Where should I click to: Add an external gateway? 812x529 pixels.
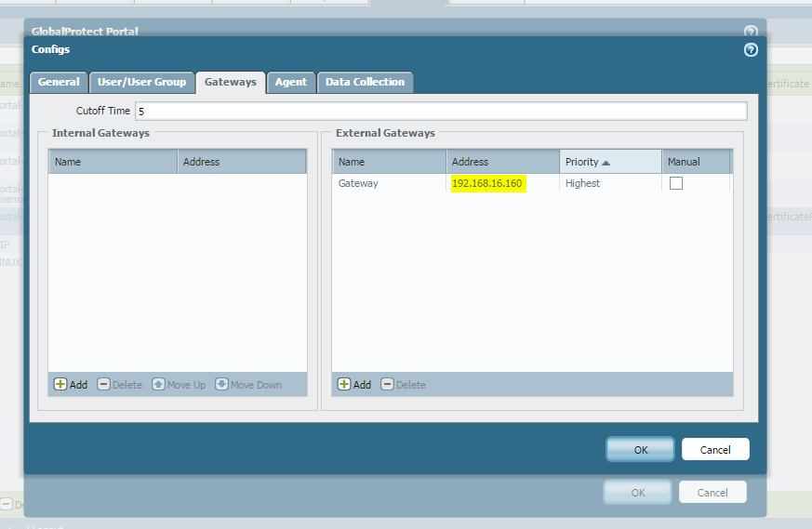click(354, 385)
